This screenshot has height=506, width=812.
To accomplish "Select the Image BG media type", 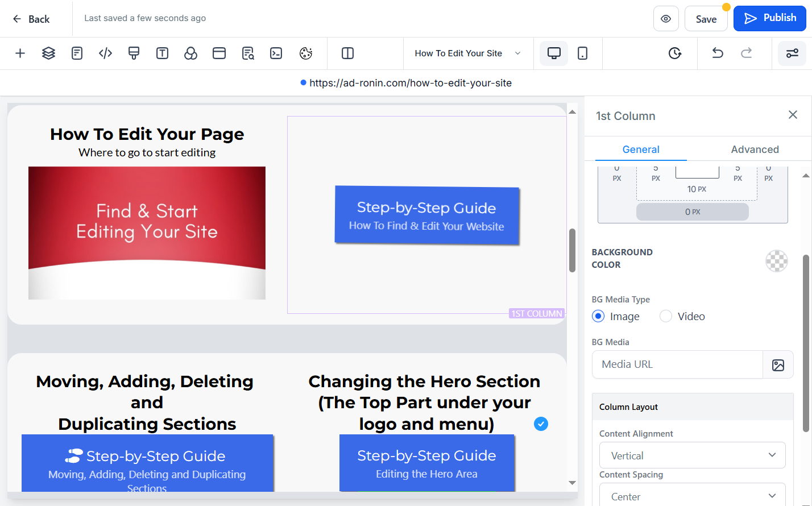I will [598, 317].
